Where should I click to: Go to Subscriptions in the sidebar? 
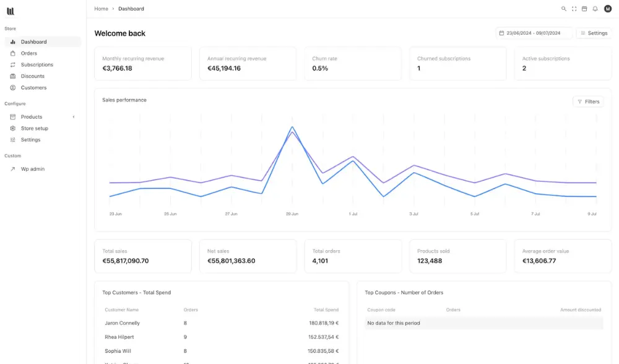(37, 65)
